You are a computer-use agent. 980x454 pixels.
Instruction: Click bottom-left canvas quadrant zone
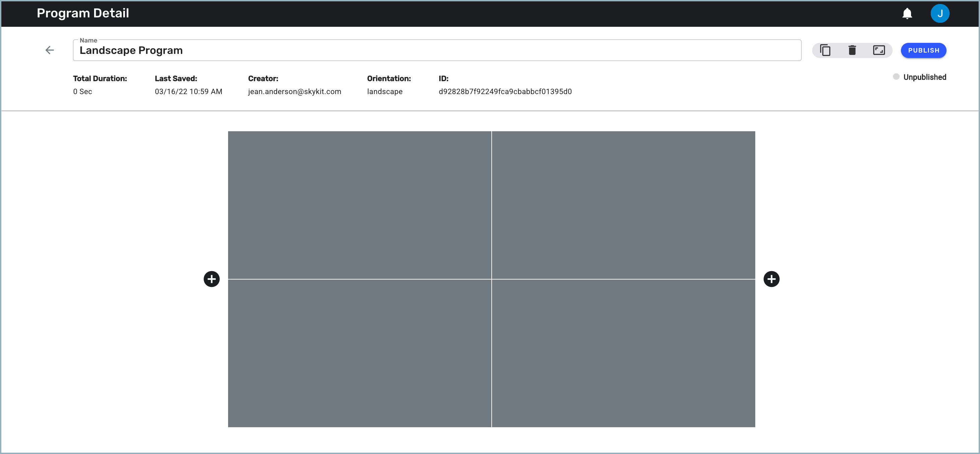tap(359, 354)
